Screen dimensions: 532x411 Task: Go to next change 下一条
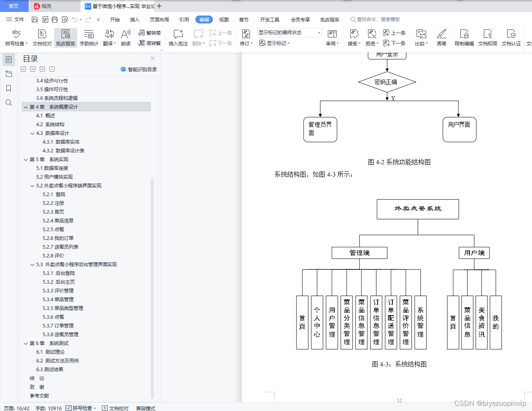(394, 43)
